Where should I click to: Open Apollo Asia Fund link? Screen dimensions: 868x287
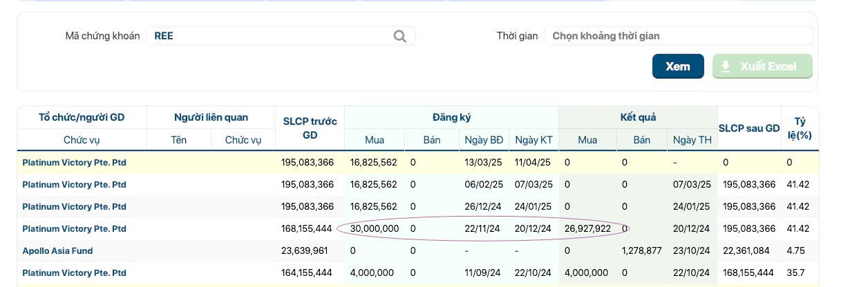57,251
